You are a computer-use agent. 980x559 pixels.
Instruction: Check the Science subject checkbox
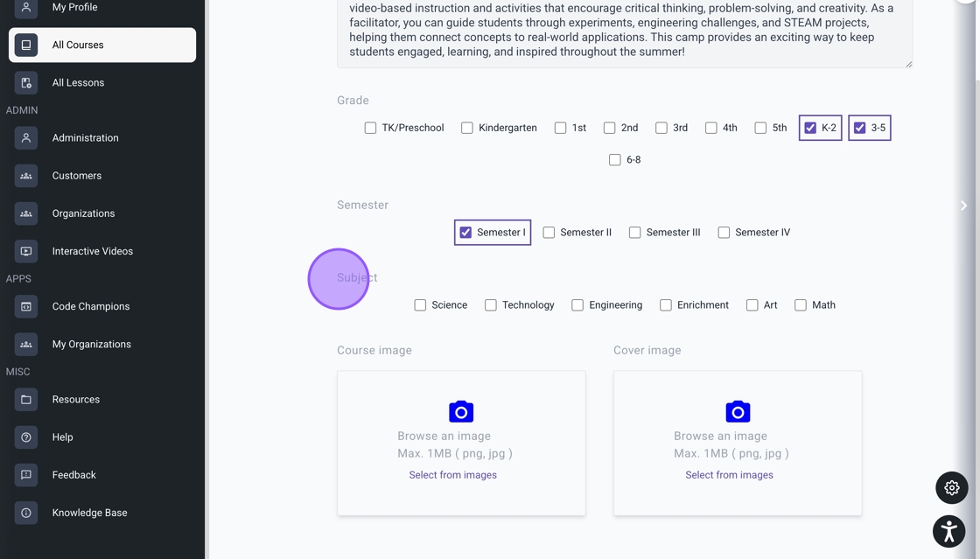click(x=420, y=305)
